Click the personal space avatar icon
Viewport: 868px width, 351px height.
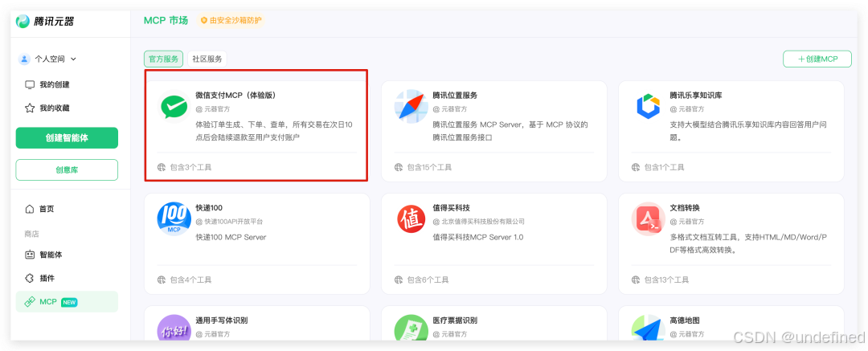(x=24, y=59)
